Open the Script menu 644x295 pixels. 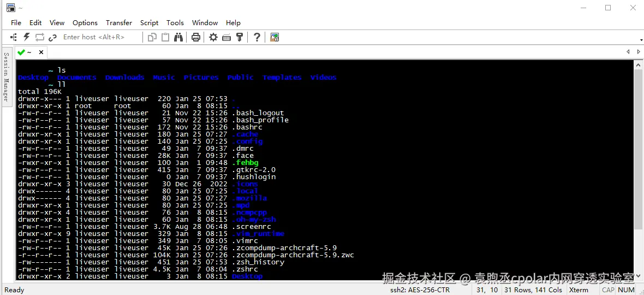[149, 23]
